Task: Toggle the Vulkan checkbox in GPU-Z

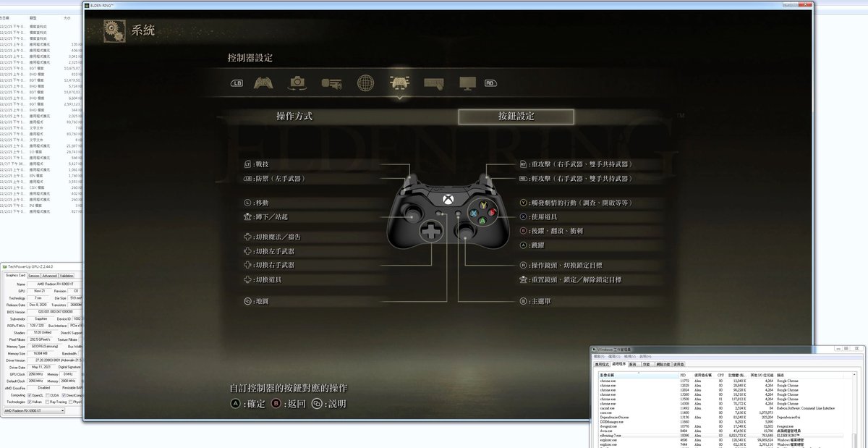Action: coord(29,402)
